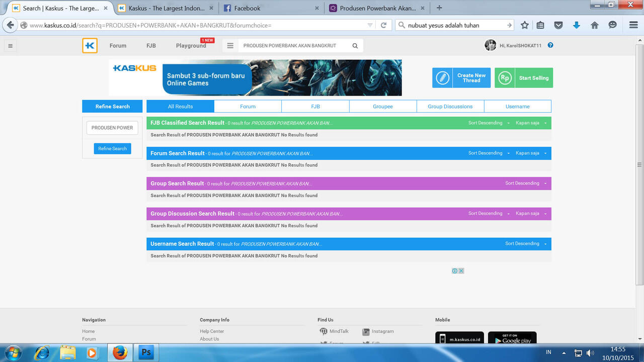Click the small Refine Search button
The height and width of the screenshot is (362, 644).
click(x=112, y=148)
